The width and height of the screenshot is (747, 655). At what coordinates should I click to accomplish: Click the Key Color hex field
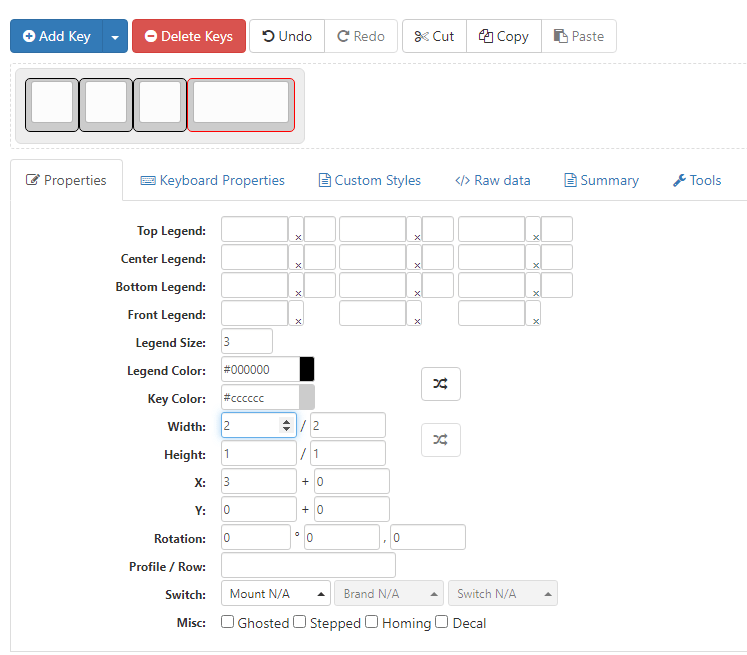click(260, 398)
